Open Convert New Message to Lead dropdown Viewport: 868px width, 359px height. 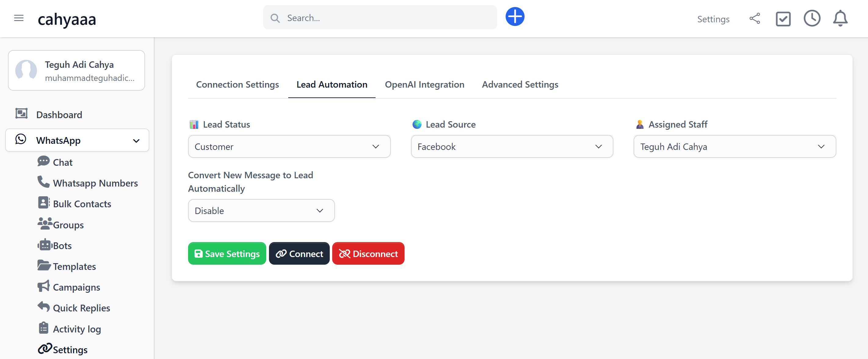click(x=261, y=210)
